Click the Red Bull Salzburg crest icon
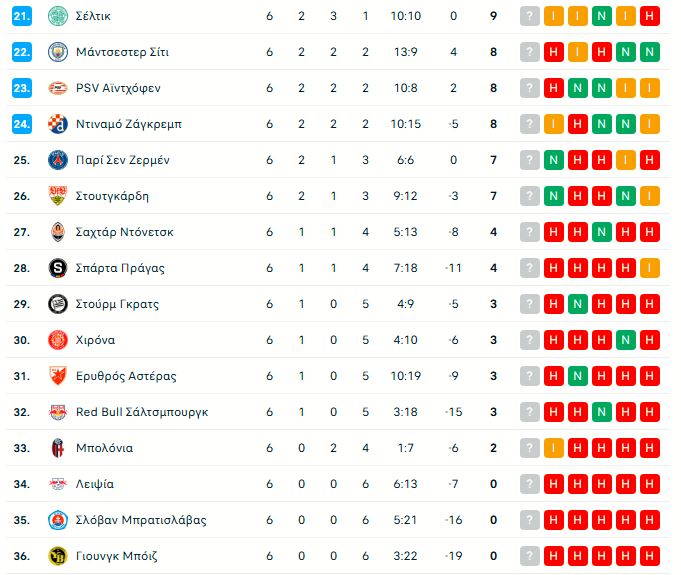This screenshot has width=681, height=575. pos(58,412)
